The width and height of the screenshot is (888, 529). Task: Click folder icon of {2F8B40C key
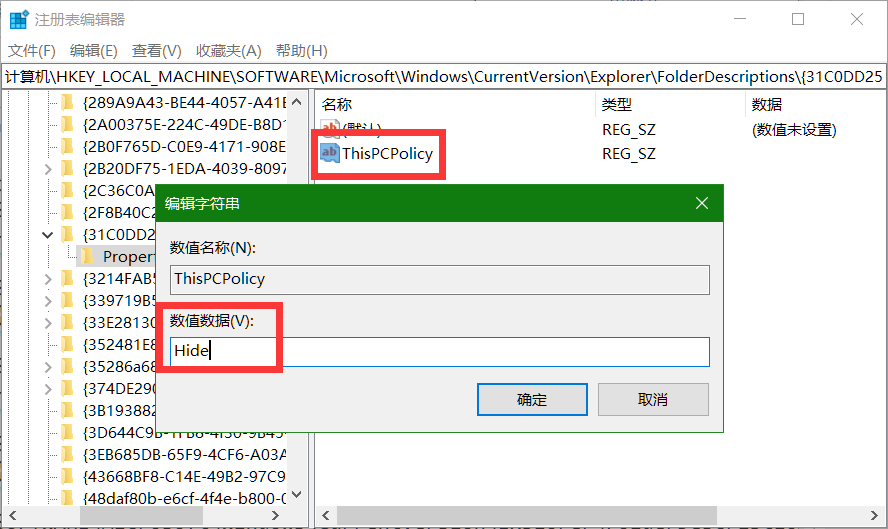[x=67, y=212]
